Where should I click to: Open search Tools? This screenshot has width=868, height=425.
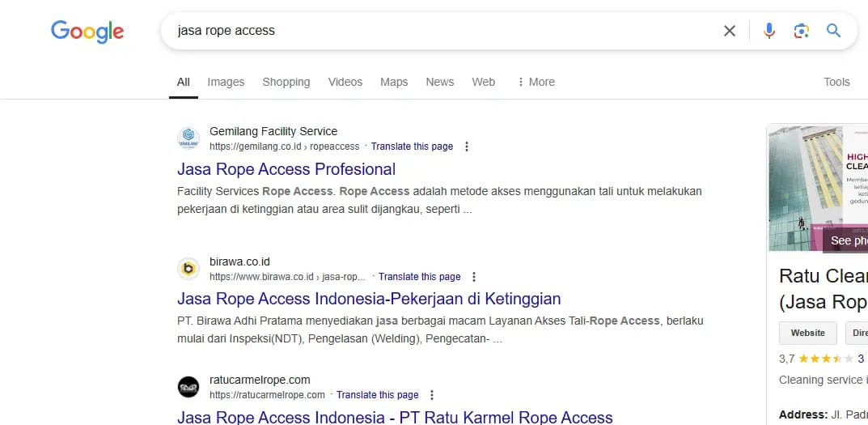[x=836, y=82]
